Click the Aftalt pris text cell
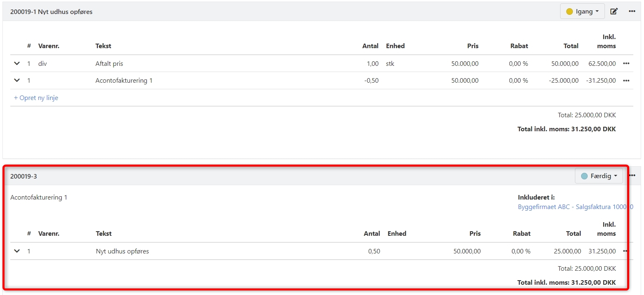 point(109,64)
